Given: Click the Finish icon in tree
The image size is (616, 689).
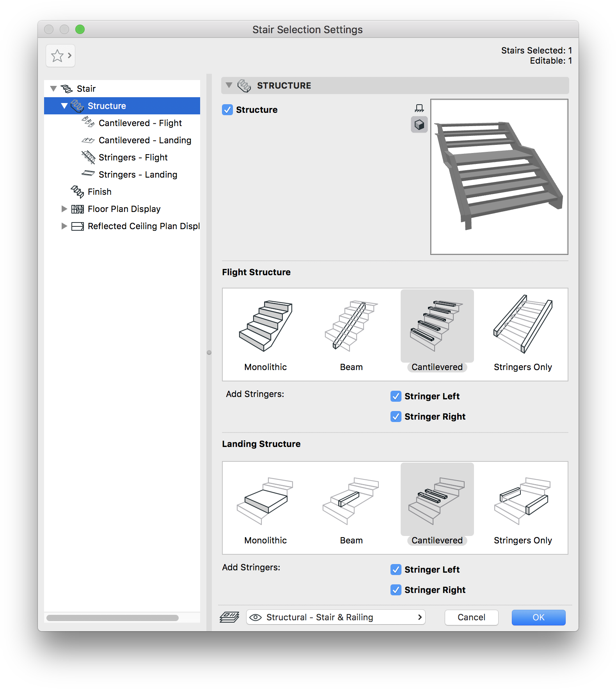Looking at the screenshot, I should [x=77, y=192].
